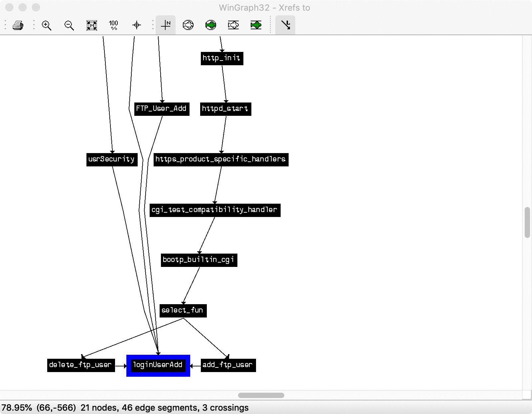
Task: Select the FTP_User_Add node
Action: coord(162,109)
